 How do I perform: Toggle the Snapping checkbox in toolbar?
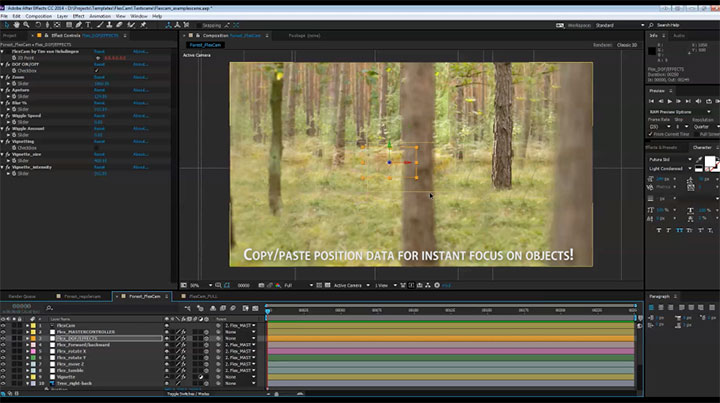(198, 25)
